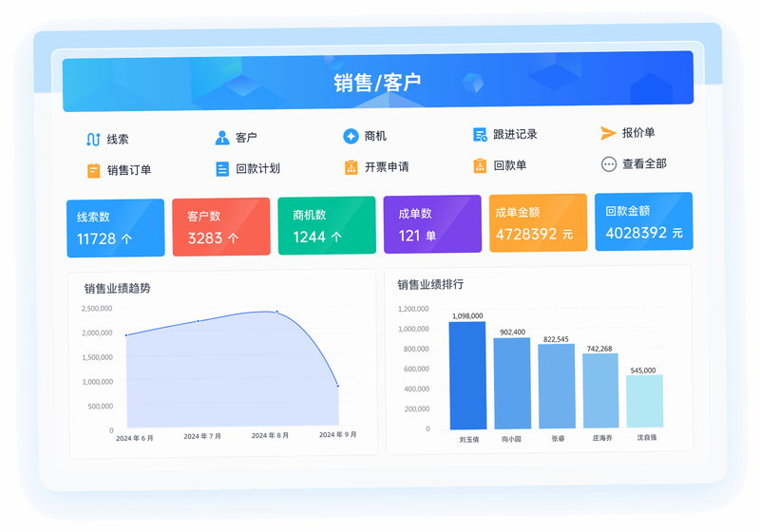Viewport: 760px width, 532px height.
Task: Click the 回款单 orange icon
Action: pyautogui.click(x=480, y=166)
